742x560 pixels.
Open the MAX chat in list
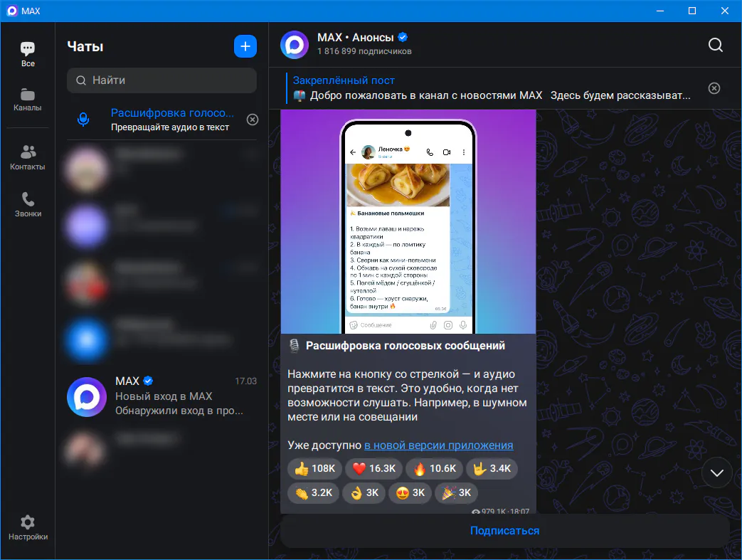[162, 396]
